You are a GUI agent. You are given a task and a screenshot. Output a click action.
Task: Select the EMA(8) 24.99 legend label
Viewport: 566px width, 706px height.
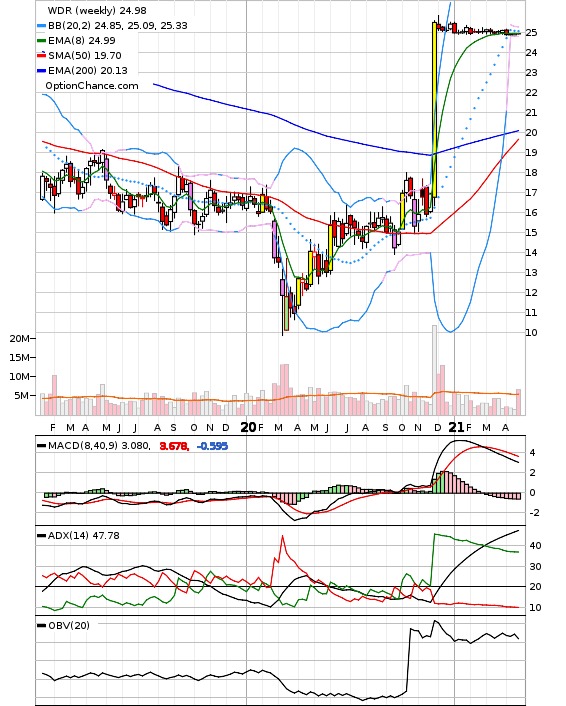[x=82, y=41]
